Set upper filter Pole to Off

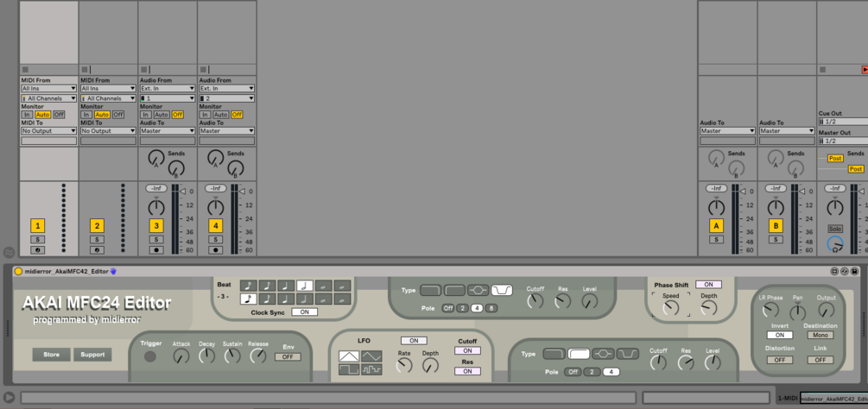pyautogui.click(x=448, y=308)
